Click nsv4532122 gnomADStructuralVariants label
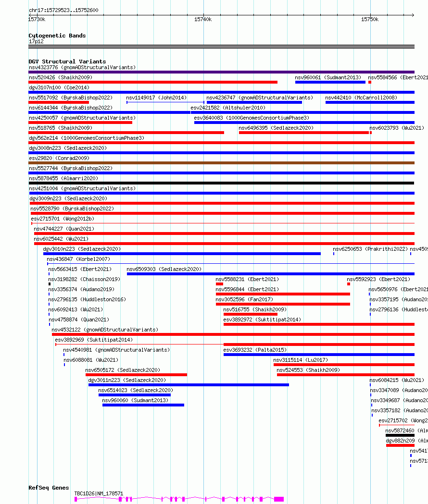The height and width of the screenshot is (504, 428). click(105, 330)
